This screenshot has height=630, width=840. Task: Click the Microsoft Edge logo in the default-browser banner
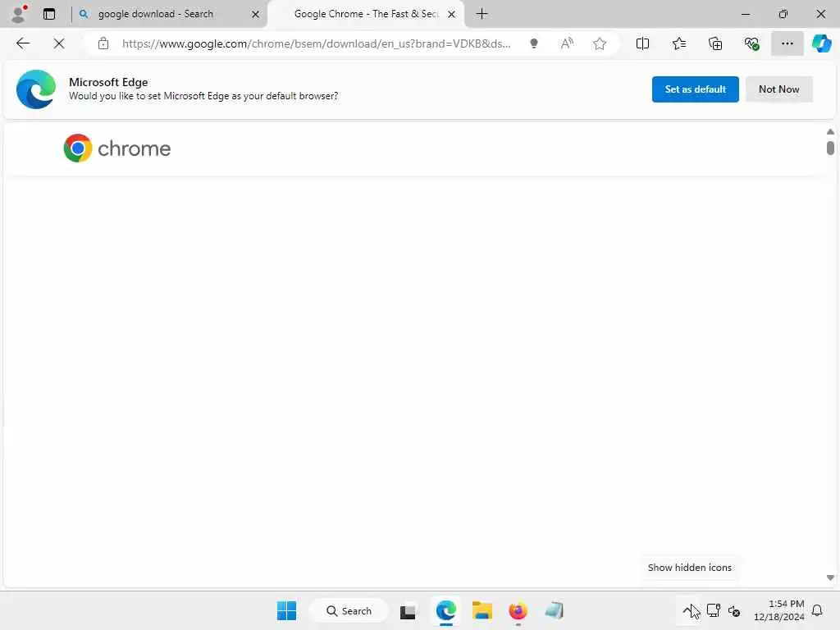36,89
